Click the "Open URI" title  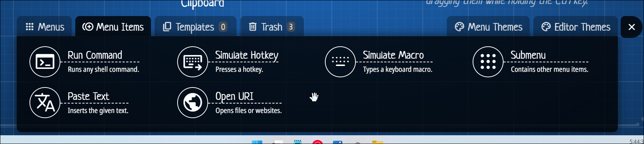pyautogui.click(x=234, y=96)
